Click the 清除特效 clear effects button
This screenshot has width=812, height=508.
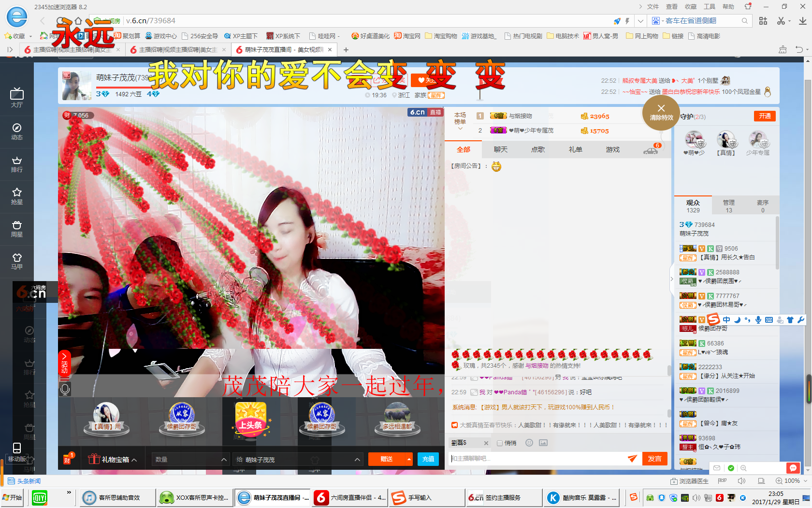point(661,112)
